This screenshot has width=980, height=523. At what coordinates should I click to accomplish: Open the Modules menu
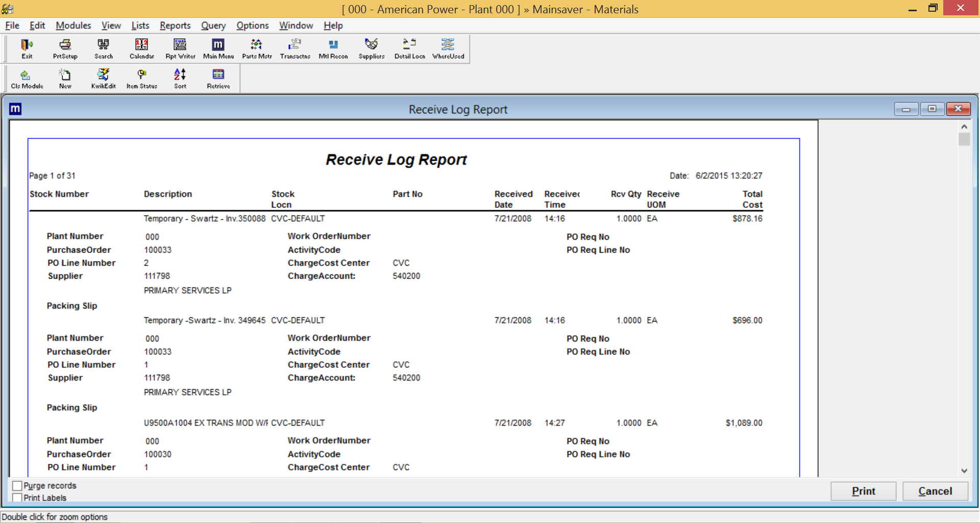click(73, 26)
